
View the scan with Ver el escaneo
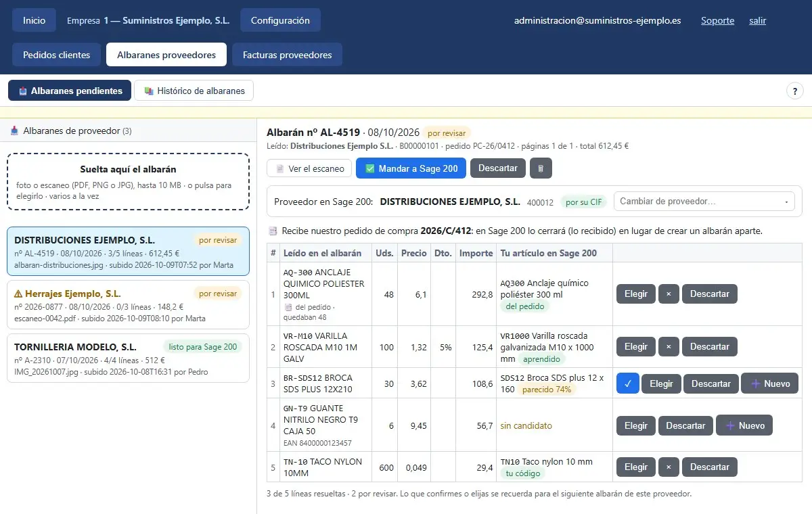[309, 168]
